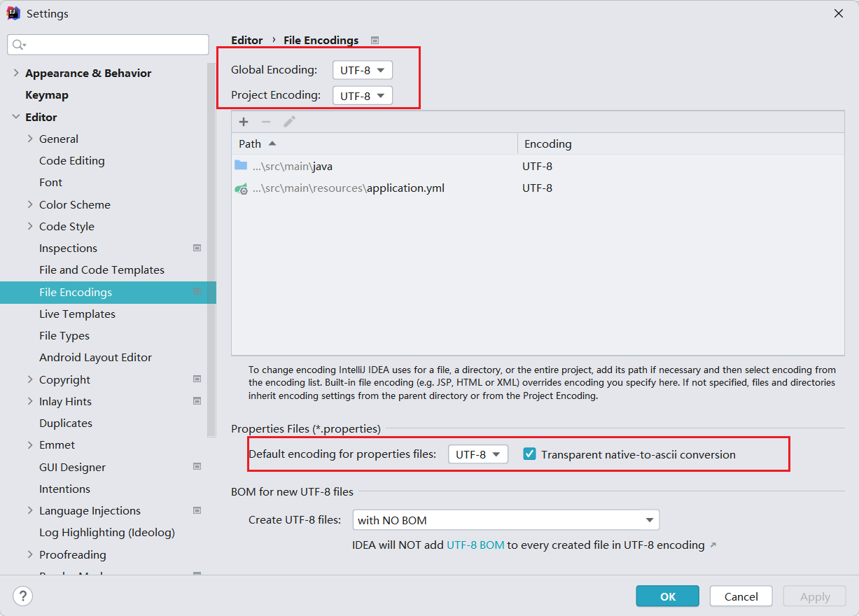Click the Editor breadcrumb link

point(247,41)
